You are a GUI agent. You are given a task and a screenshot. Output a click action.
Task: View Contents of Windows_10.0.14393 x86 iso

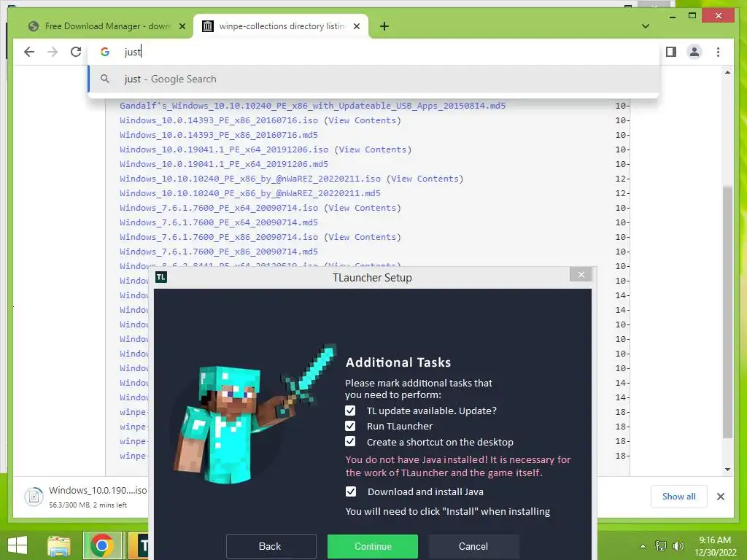(x=362, y=120)
